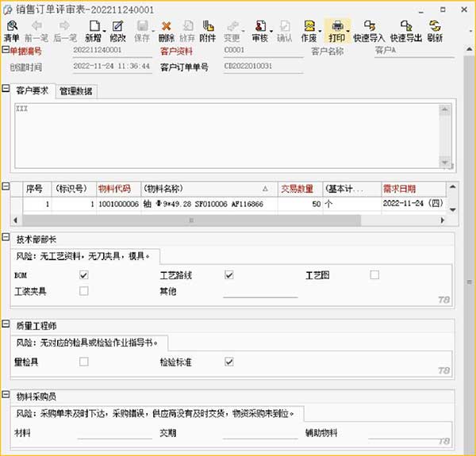Approve the order with 审核

pyautogui.click(x=260, y=31)
